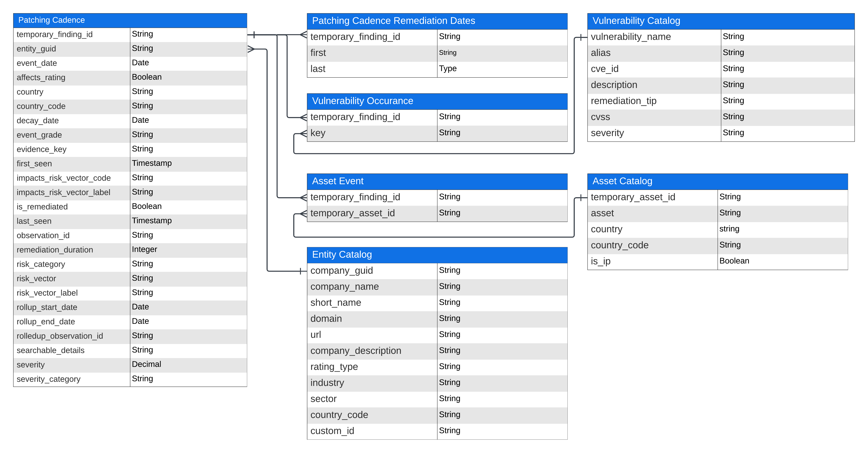Click the key field in Vulnerability Occurance
This screenshot has width=868, height=453.
point(318,133)
